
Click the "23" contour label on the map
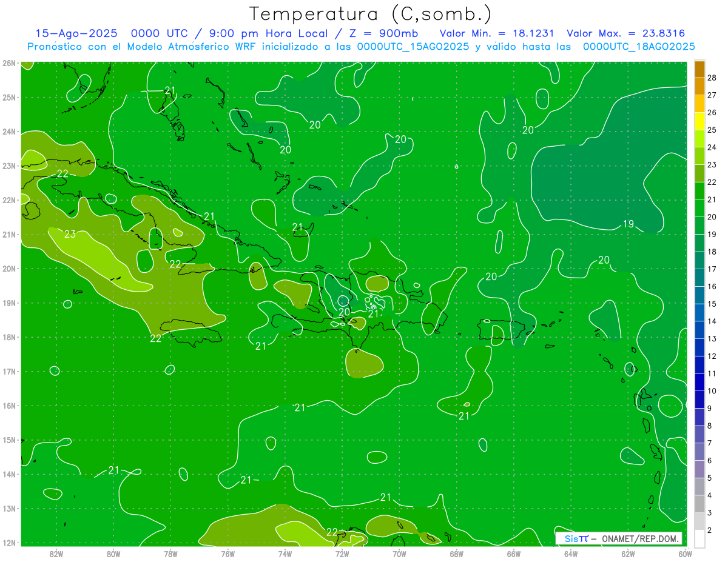[70, 234]
